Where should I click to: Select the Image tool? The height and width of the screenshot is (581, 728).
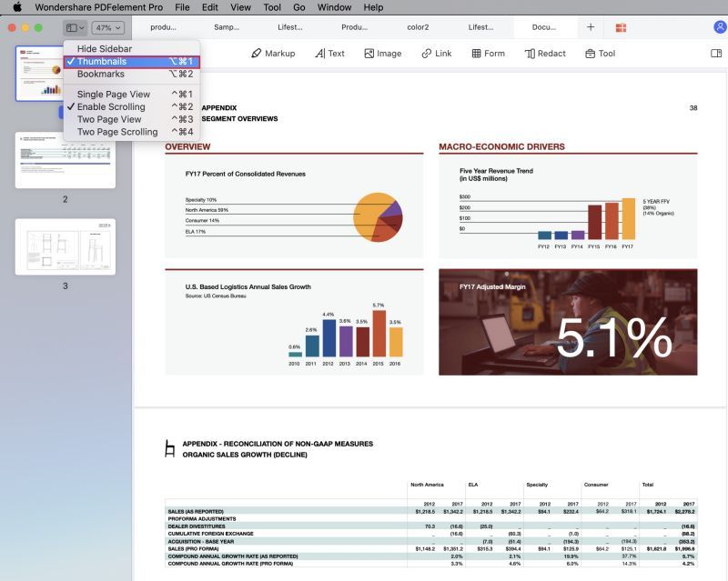[x=383, y=54]
